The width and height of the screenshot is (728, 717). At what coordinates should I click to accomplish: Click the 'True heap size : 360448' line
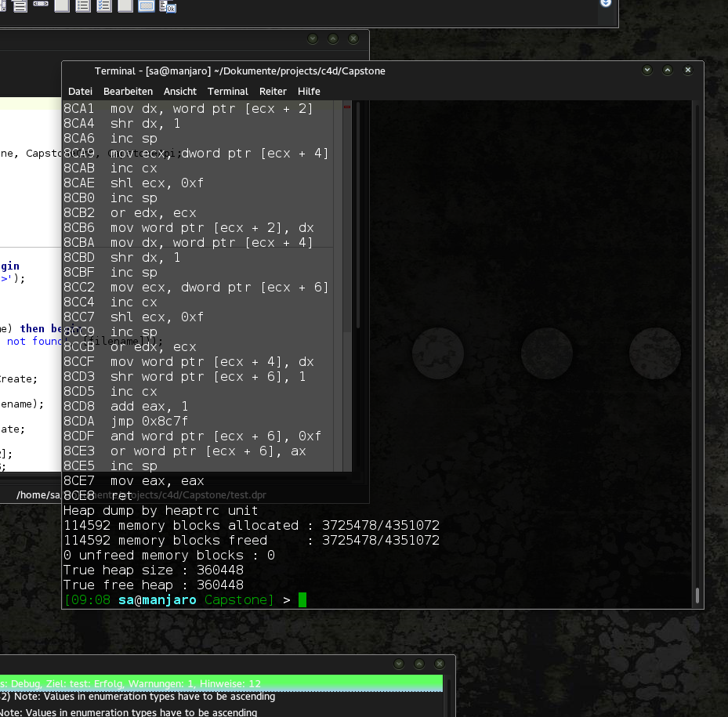[x=154, y=570]
